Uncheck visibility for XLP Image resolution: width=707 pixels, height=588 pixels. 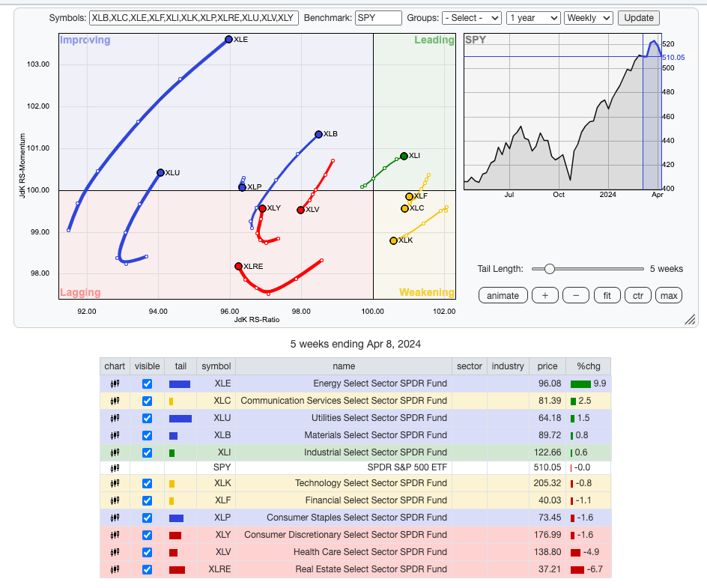click(x=147, y=518)
